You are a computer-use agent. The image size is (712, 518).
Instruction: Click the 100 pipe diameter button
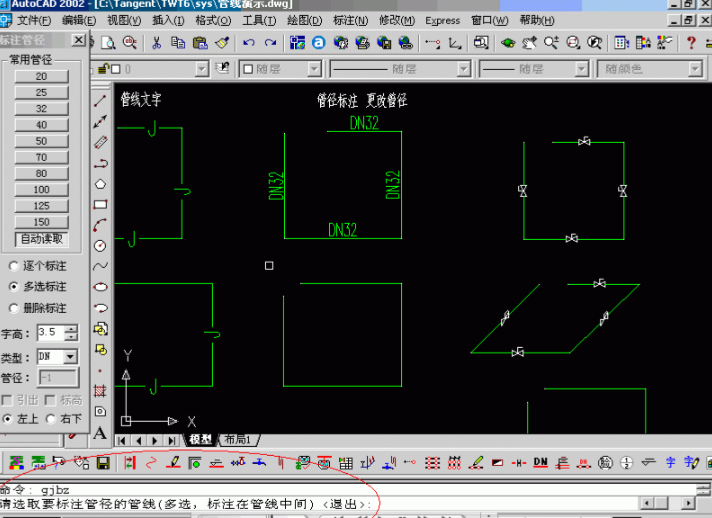pos(41,190)
